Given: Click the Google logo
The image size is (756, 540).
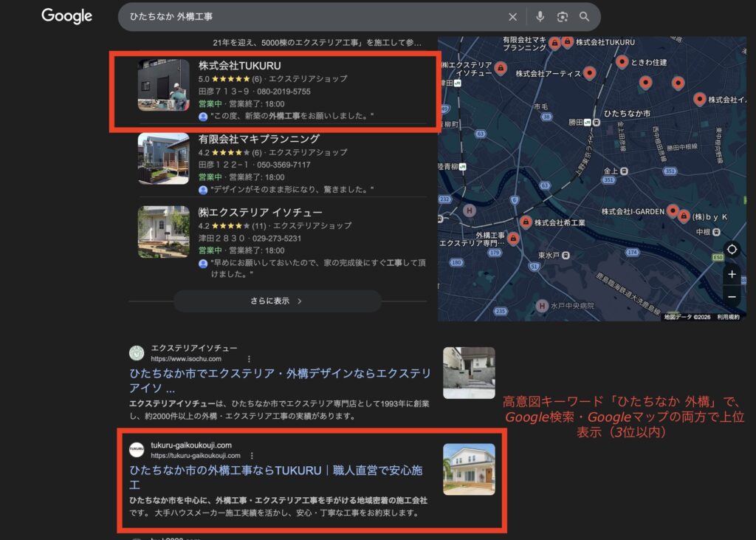Looking at the screenshot, I should click(x=66, y=16).
